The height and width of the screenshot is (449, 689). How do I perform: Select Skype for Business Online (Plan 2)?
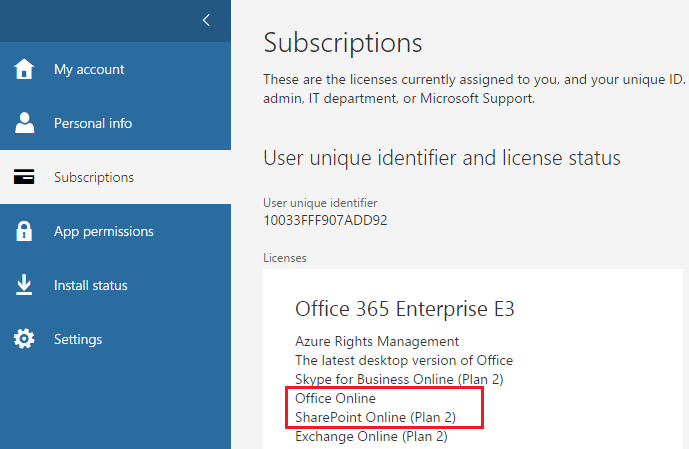399,379
